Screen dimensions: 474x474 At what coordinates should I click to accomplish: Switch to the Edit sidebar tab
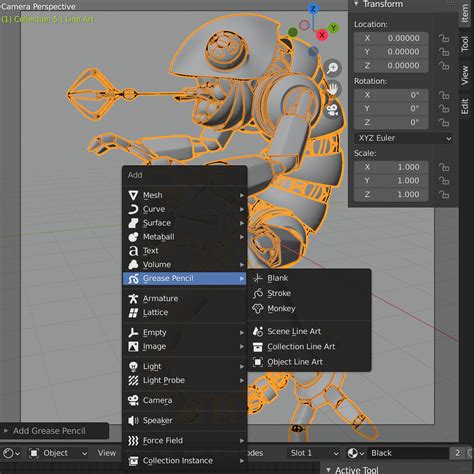[465, 106]
